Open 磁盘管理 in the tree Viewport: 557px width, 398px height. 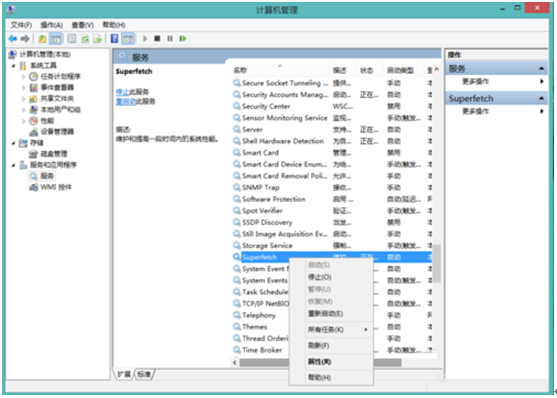[x=54, y=154]
